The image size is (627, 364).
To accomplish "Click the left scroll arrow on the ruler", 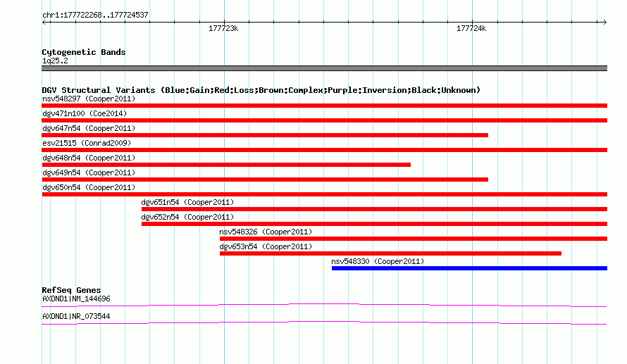I will (44, 22).
